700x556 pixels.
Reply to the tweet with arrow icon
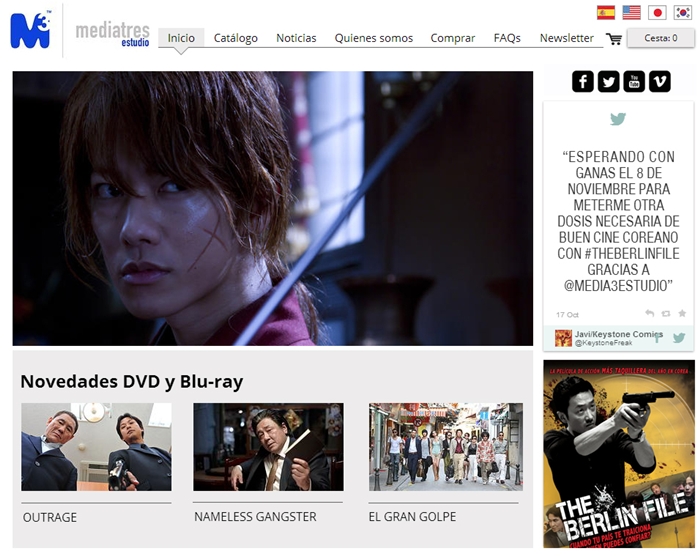(x=650, y=314)
